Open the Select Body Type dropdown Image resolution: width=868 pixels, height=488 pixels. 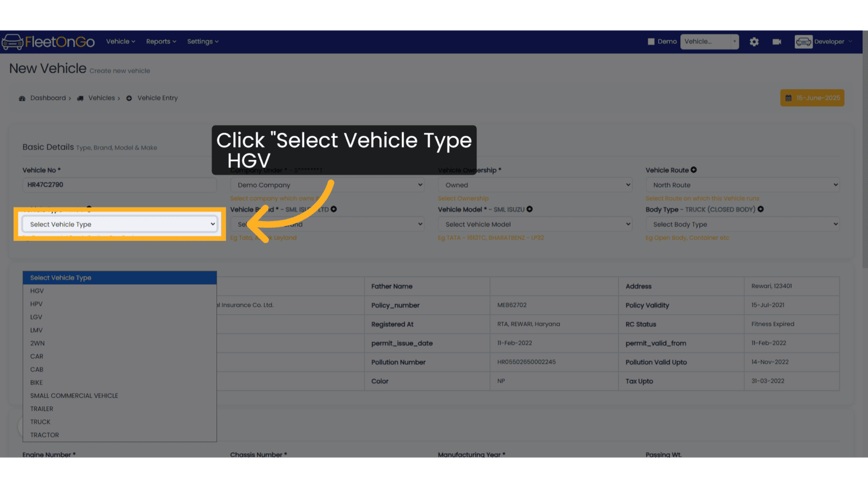743,224
